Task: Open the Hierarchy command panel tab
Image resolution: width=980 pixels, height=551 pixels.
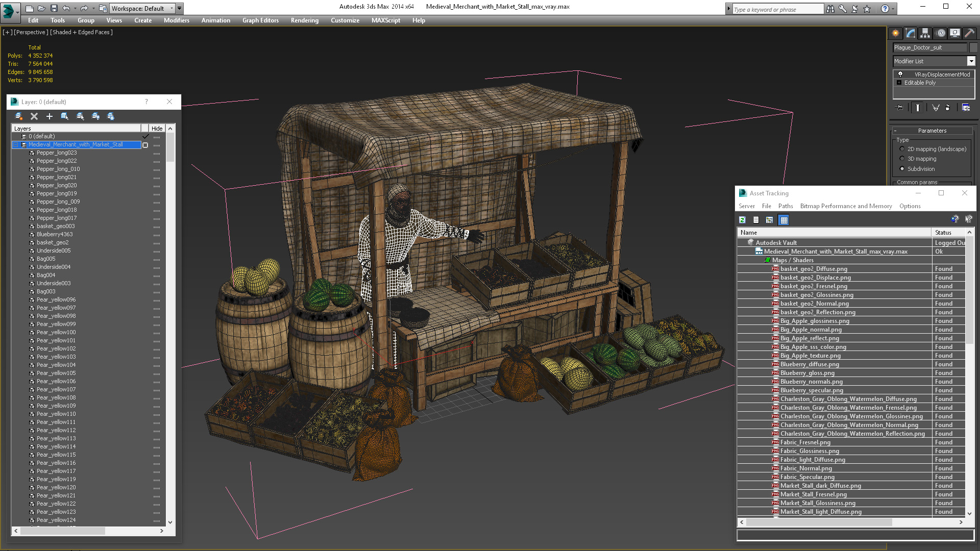Action: coord(925,33)
